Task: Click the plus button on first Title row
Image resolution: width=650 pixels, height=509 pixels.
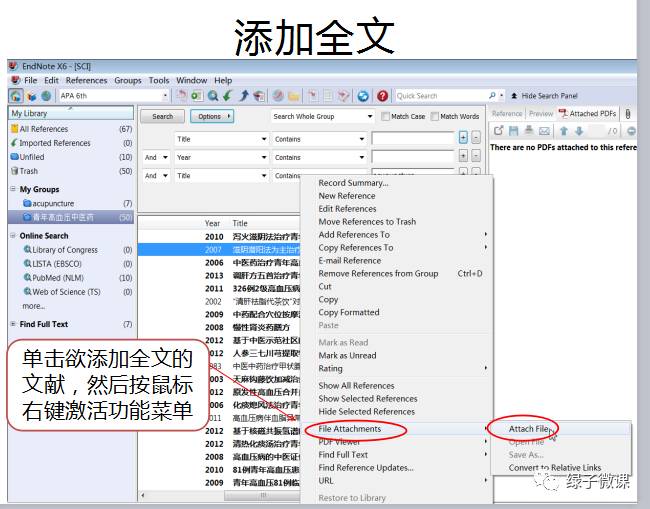Action: tap(463, 137)
